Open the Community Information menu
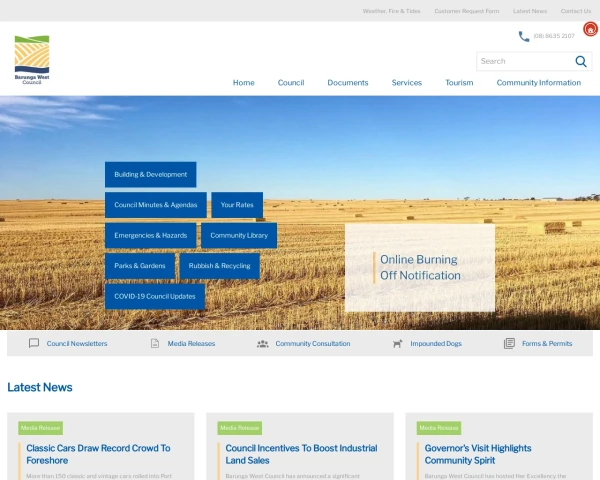This screenshot has height=480, width=600. (538, 83)
